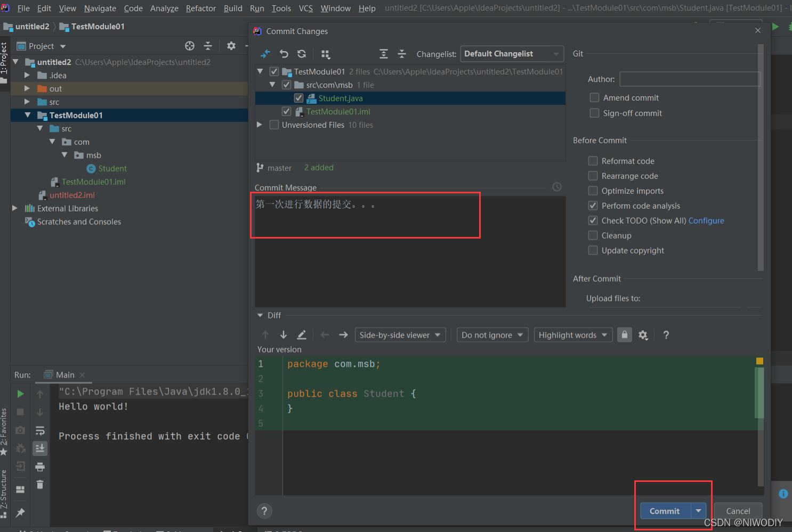Open Project panel settings gear

[231, 46]
